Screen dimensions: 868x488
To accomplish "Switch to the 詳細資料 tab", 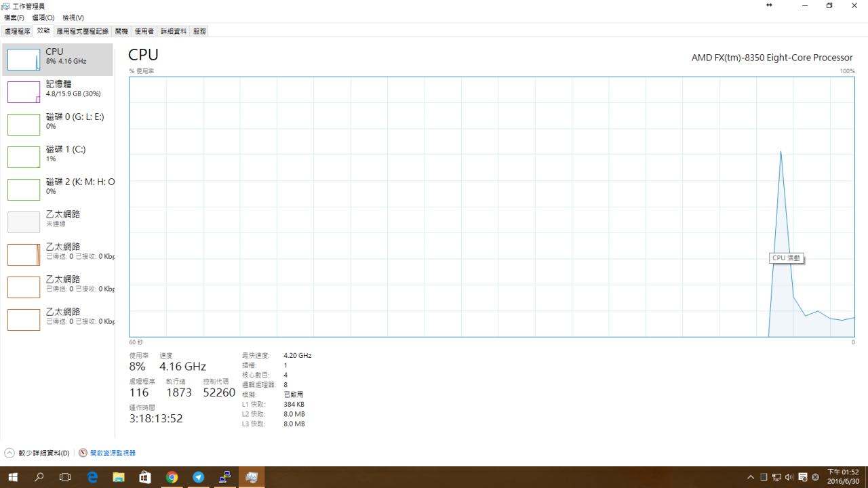I will click(173, 31).
